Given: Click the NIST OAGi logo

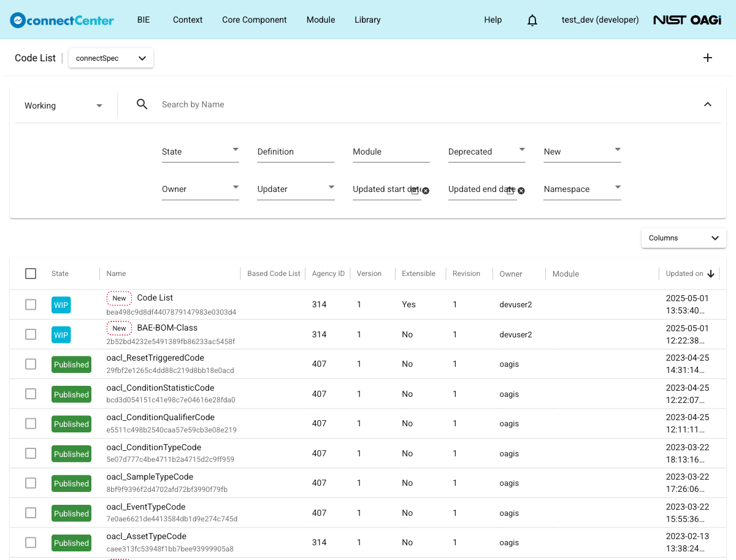Looking at the screenshot, I should 687,20.
